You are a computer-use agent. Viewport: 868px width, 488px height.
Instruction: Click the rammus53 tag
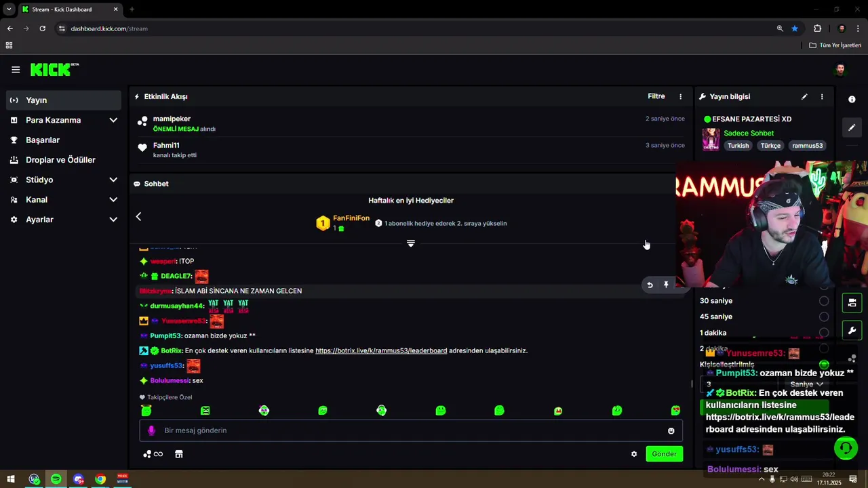click(808, 146)
